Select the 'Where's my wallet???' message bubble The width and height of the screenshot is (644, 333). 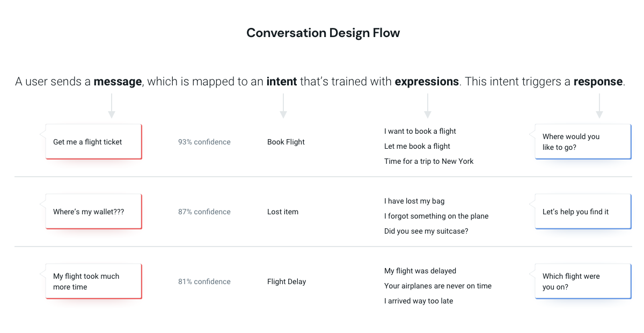91,212
